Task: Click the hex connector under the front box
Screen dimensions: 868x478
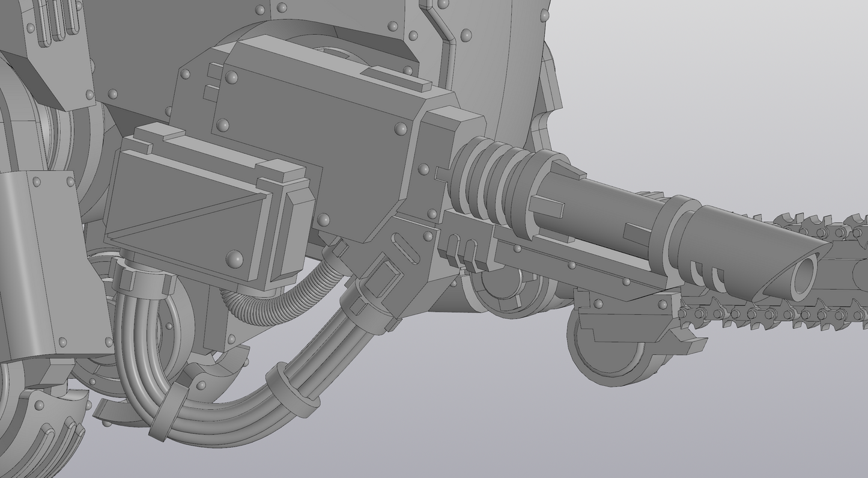Action: coord(139,280)
